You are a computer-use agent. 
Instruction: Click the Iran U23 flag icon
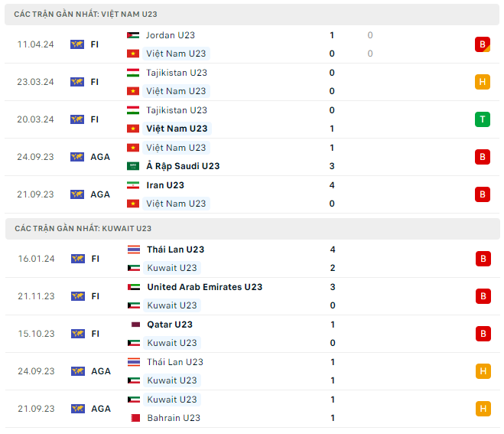click(x=133, y=185)
